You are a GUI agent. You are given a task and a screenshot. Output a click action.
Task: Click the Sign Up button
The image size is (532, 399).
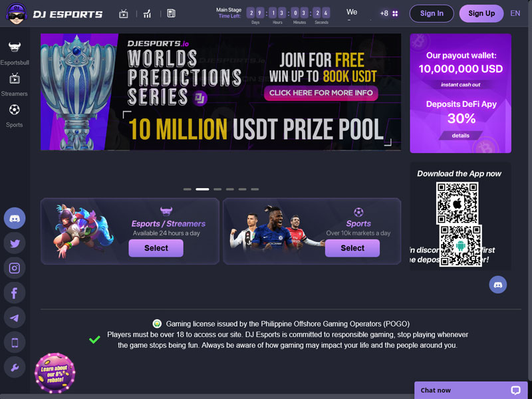481,13
